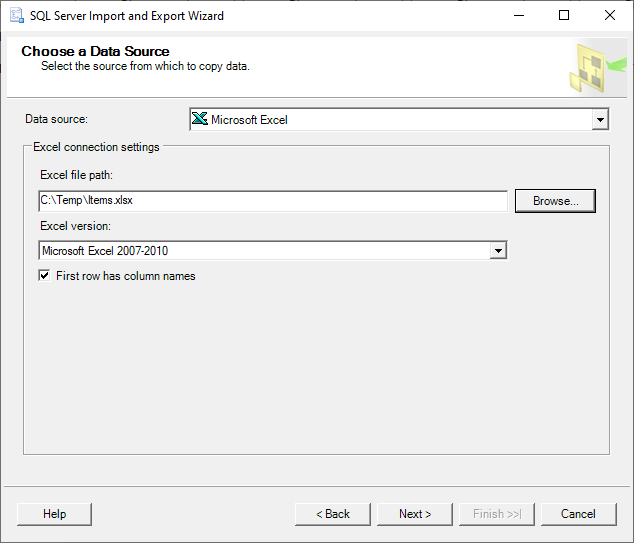The height and width of the screenshot is (543, 634).
Task: Go to the previous page with < Back
Action: coord(333,514)
